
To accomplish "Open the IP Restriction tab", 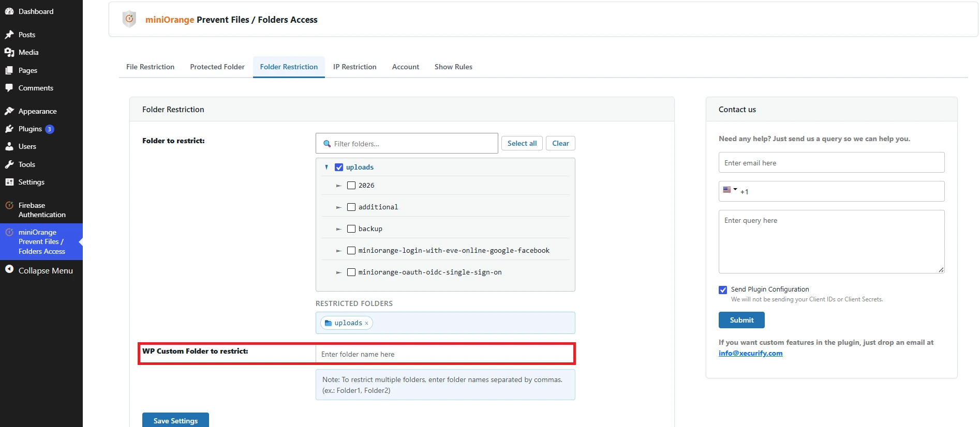I will pos(355,67).
